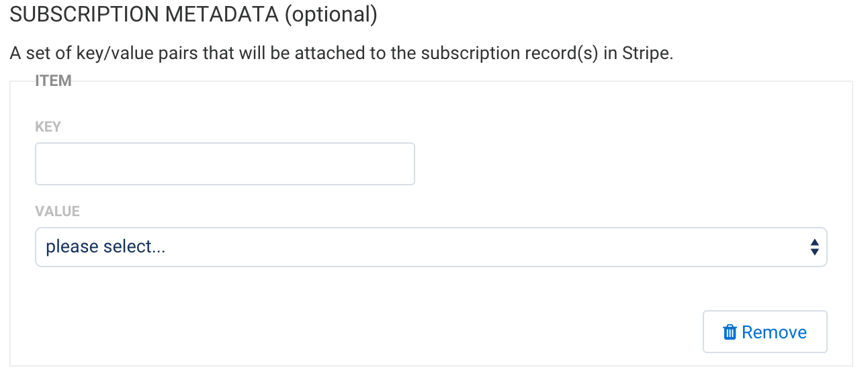Viewport: 868px width, 380px height.
Task: Click the 'Remove' text label
Action: click(x=774, y=332)
